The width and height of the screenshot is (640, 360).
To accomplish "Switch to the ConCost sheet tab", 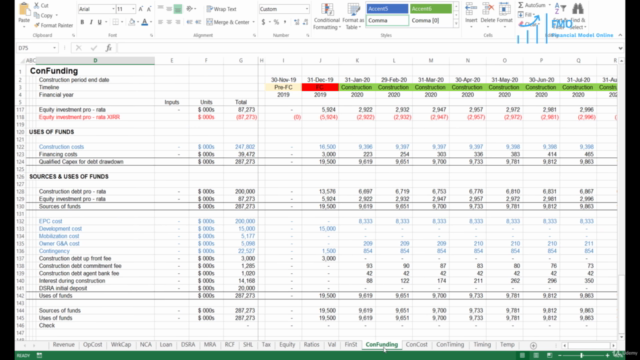I will [416, 344].
